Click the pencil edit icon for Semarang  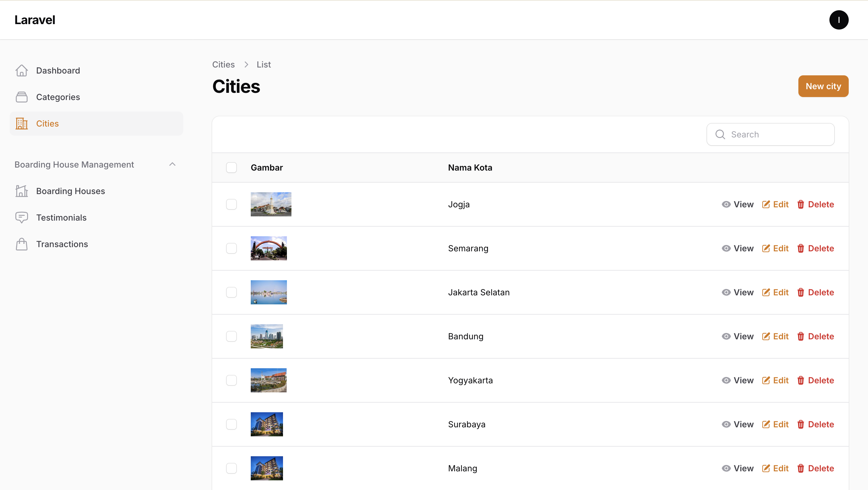pyautogui.click(x=766, y=248)
